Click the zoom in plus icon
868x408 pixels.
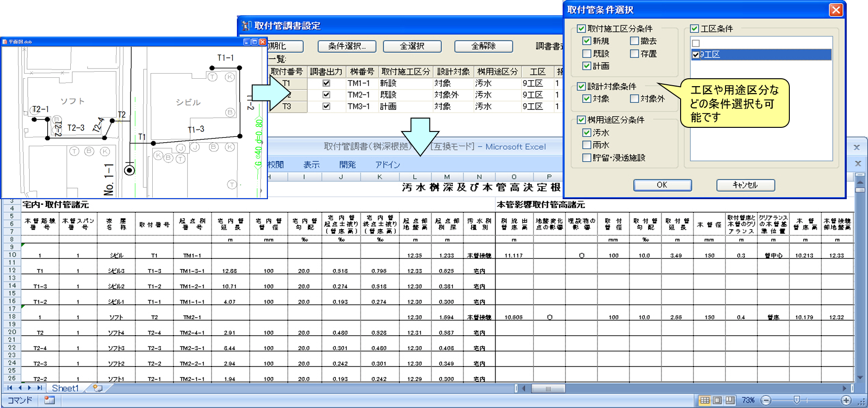click(x=846, y=400)
